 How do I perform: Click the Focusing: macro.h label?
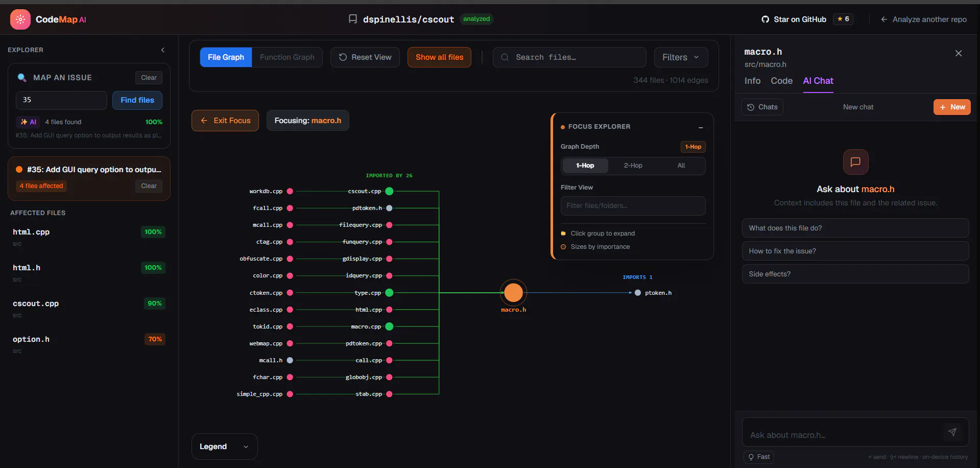[x=308, y=121]
